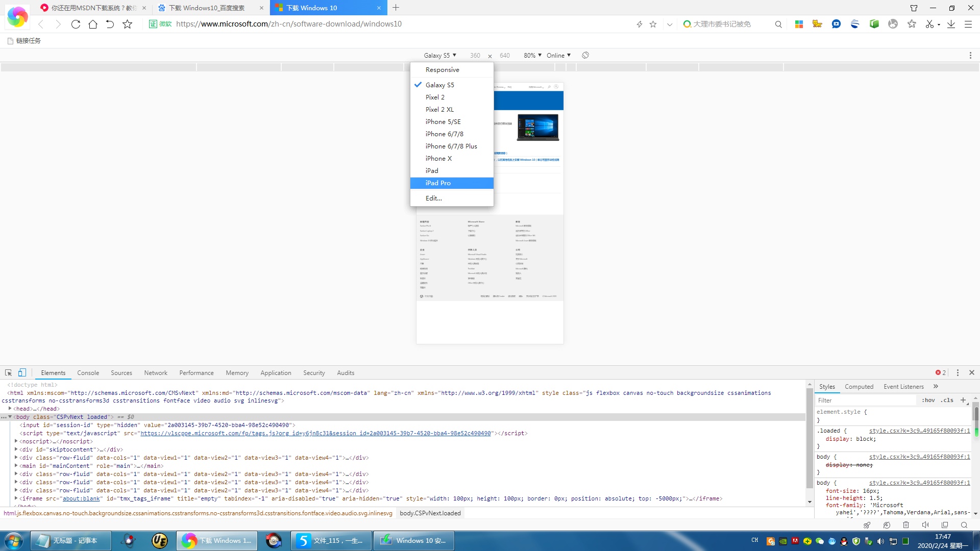Image resolution: width=980 pixels, height=551 pixels.
Task: Open UltraEdit from the taskbar
Action: [x=160, y=541]
